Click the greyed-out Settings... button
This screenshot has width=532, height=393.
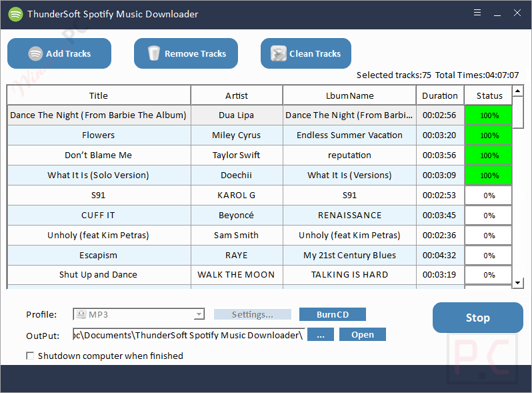[x=253, y=314]
